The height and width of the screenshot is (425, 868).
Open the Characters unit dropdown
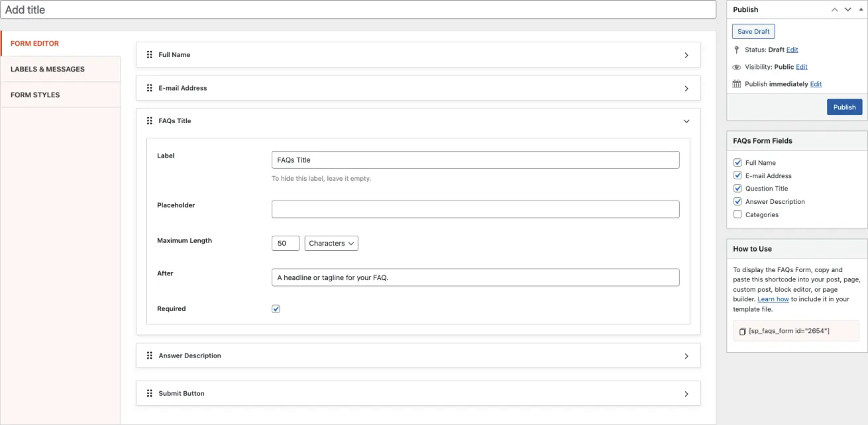pos(331,244)
